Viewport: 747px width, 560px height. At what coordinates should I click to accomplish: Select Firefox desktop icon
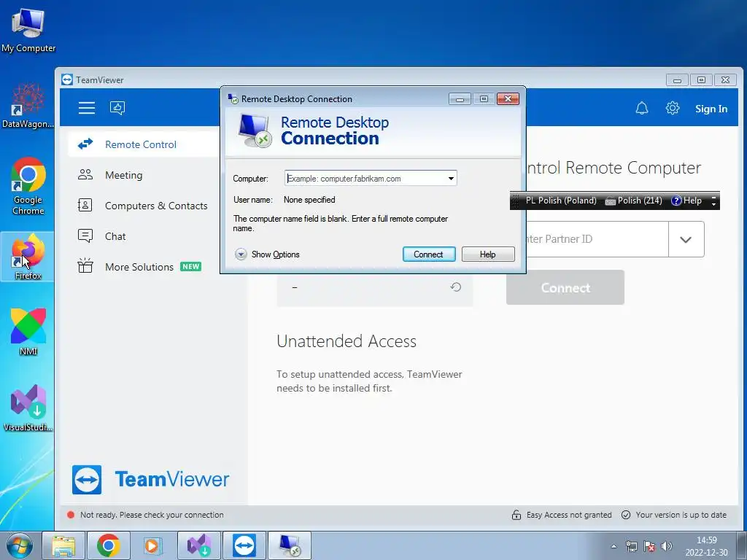pos(28,257)
